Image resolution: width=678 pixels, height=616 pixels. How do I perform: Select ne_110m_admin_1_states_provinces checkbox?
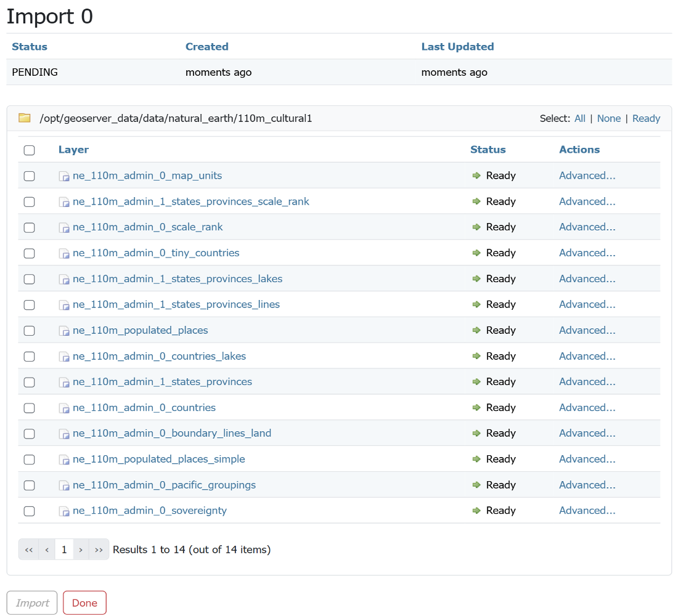pos(30,382)
